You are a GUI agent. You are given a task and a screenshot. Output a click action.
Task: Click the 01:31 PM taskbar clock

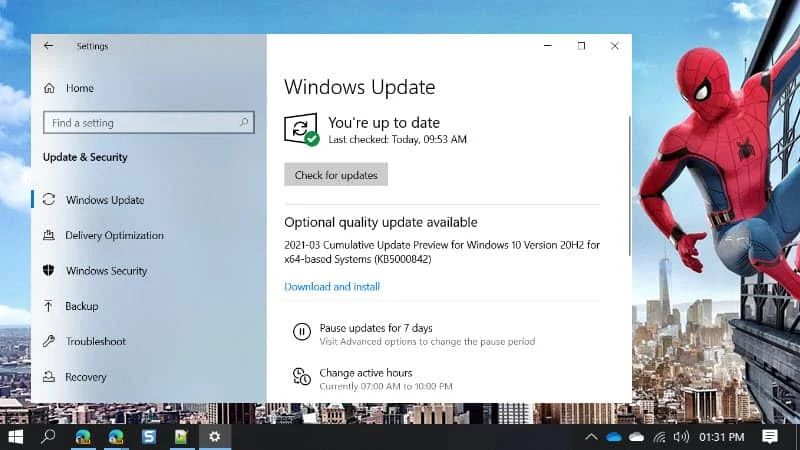click(x=721, y=437)
